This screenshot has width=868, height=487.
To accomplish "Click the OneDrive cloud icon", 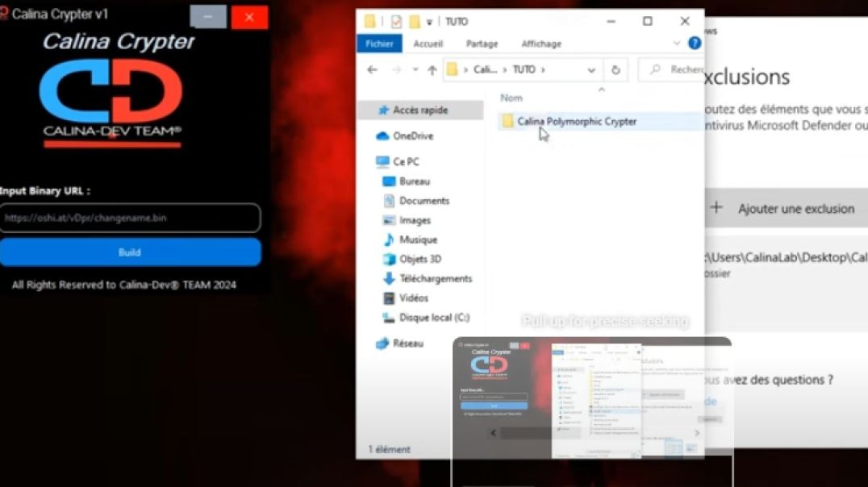I will (382, 136).
